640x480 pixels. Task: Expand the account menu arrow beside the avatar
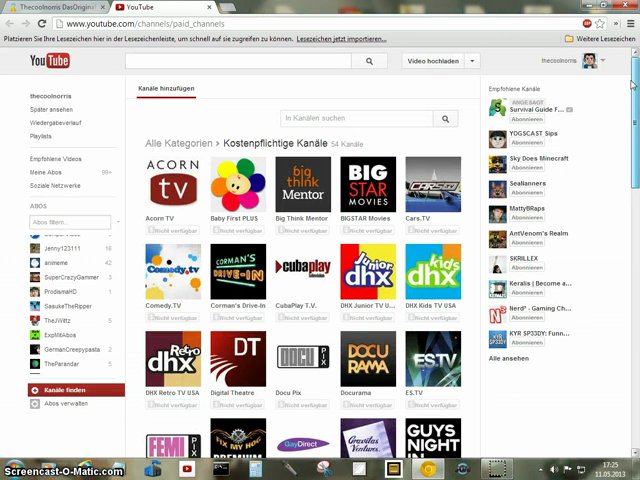[603, 61]
